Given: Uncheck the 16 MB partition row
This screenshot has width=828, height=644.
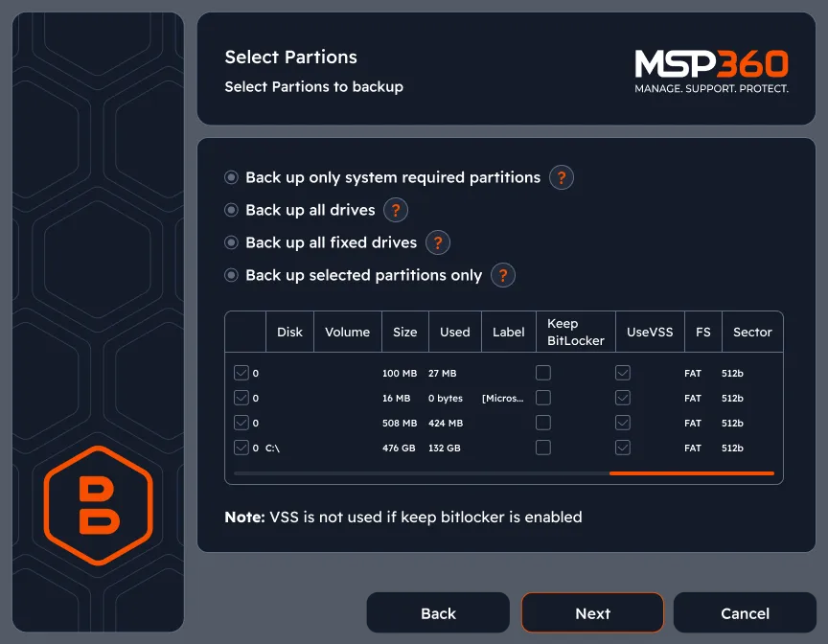Looking at the screenshot, I should (241, 398).
